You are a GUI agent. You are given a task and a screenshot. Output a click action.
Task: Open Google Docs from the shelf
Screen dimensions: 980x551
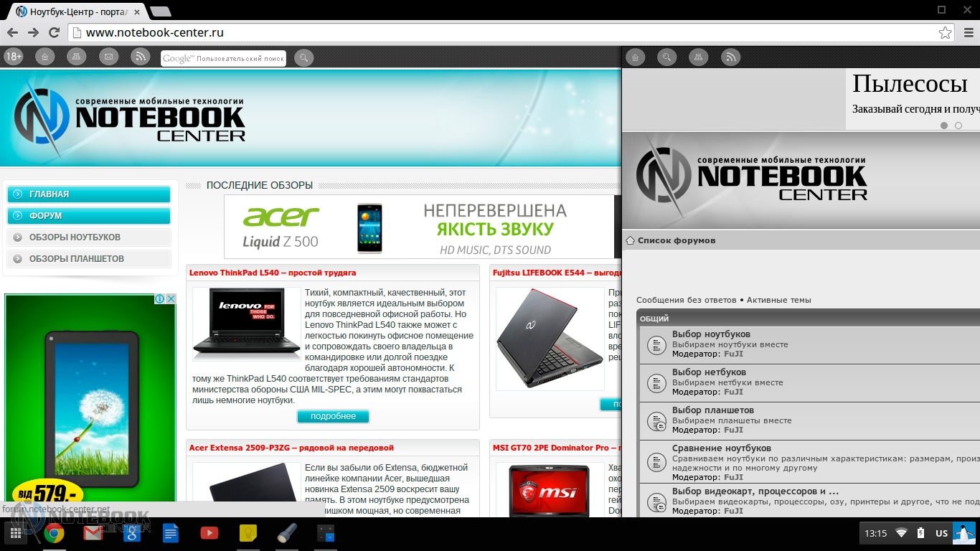170,532
